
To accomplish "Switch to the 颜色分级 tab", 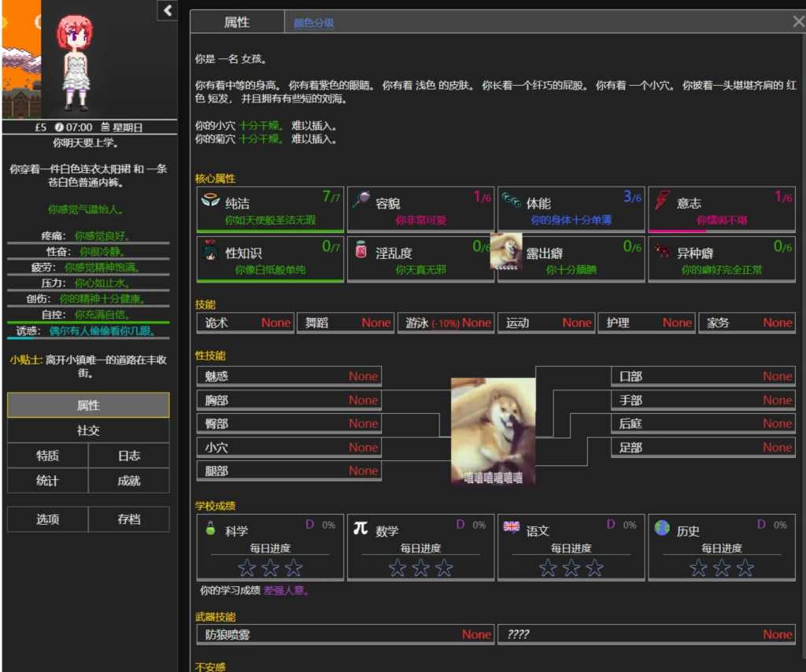I will (314, 23).
